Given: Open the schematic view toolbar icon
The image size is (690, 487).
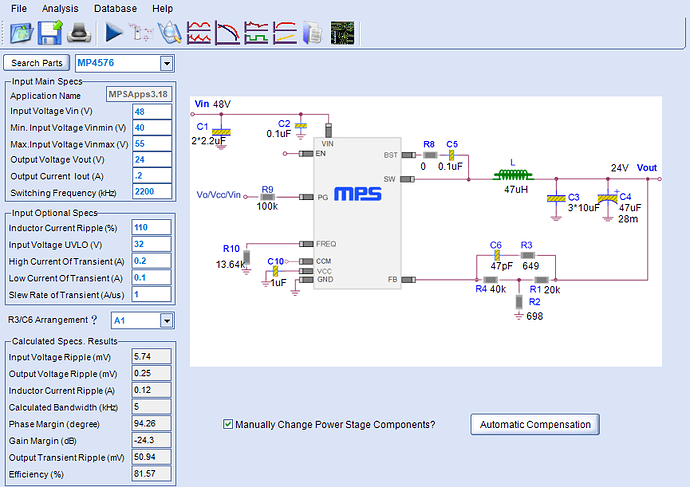Looking at the screenshot, I should tap(141, 33).
